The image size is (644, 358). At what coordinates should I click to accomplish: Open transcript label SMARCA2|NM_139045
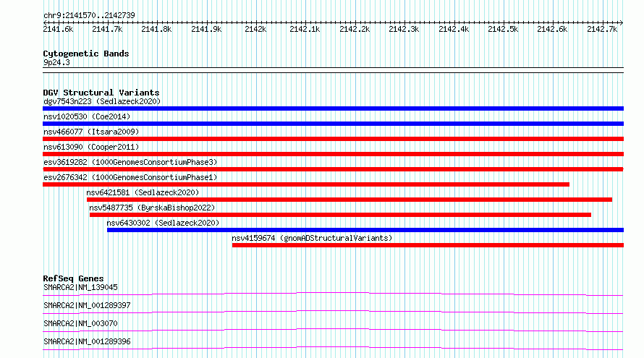(80, 287)
